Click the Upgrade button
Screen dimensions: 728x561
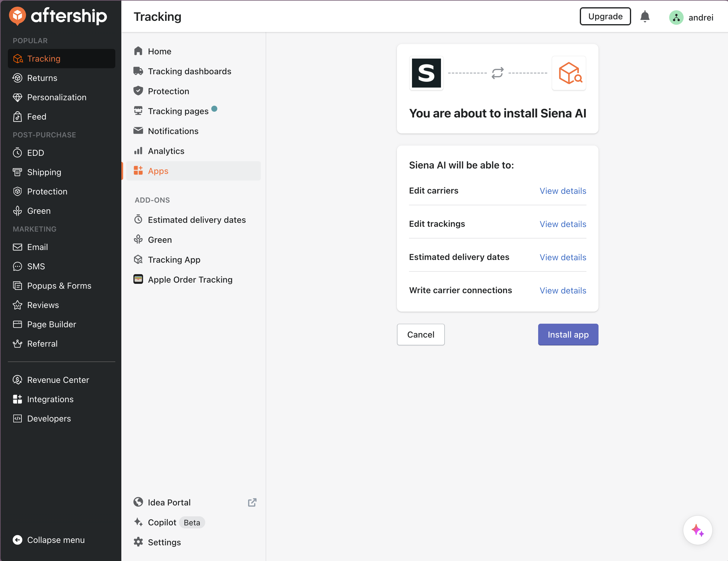pos(605,16)
